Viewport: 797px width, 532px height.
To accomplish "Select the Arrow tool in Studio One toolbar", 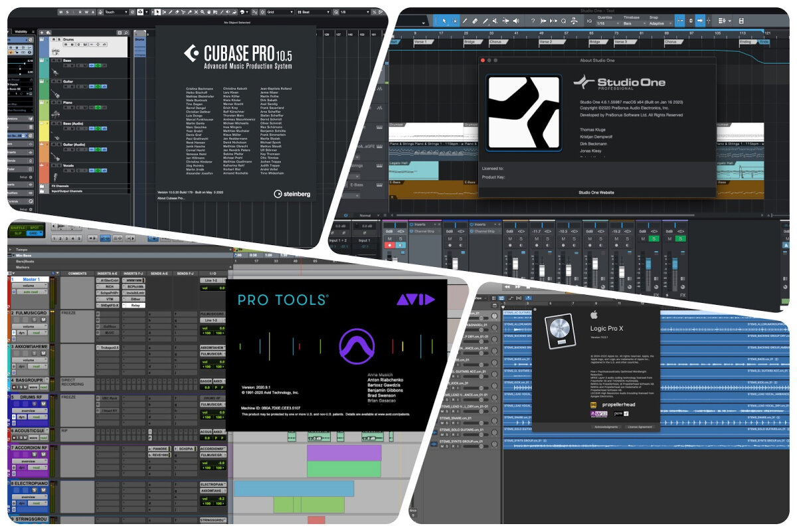I will (444, 21).
